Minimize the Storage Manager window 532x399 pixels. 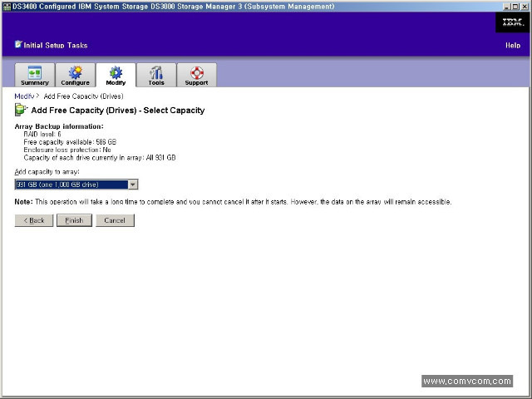click(507, 7)
